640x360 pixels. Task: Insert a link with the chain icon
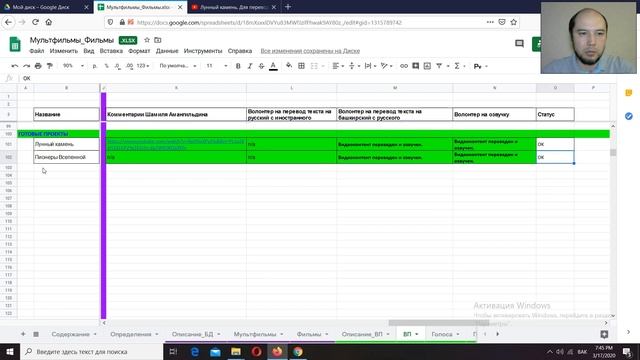coord(404,66)
